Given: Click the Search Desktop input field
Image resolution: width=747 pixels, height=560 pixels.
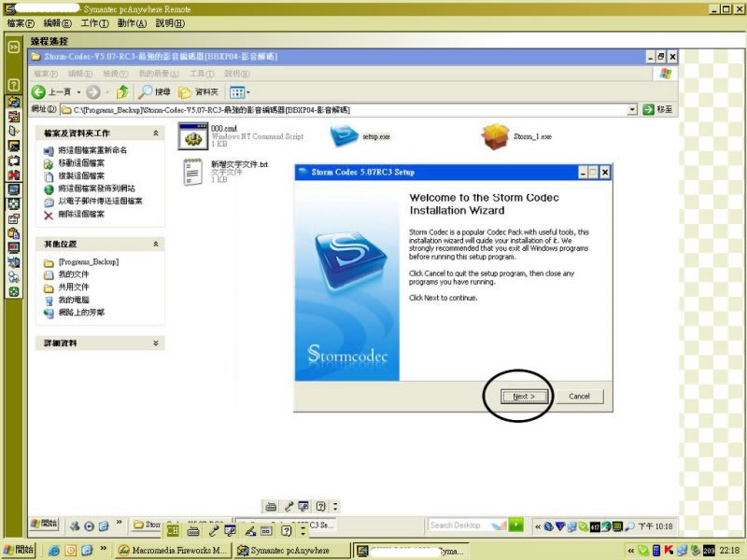Looking at the screenshot, I should [x=460, y=525].
